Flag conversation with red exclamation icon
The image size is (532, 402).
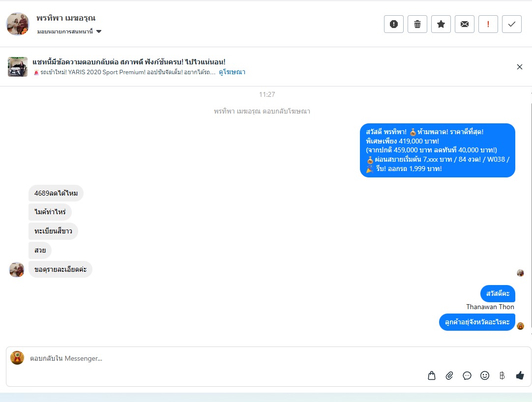point(488,24)
